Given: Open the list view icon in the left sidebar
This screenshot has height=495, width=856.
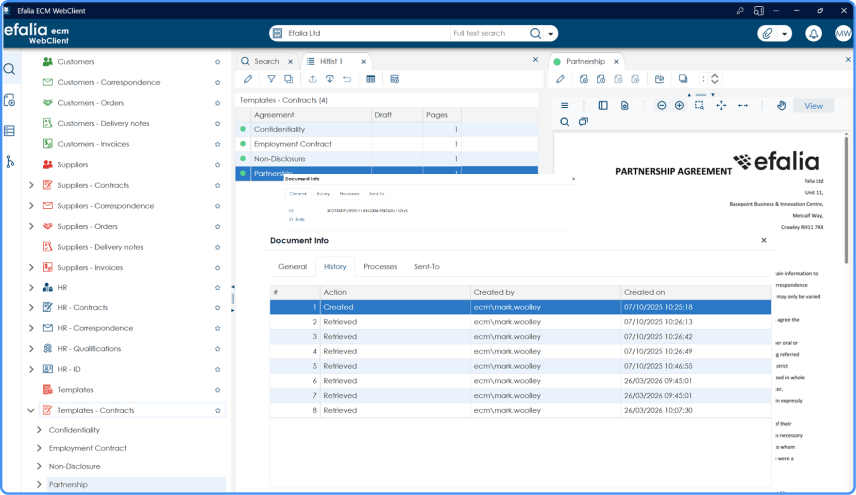Looking at the screenshot, I should click(x=9, y=130).
